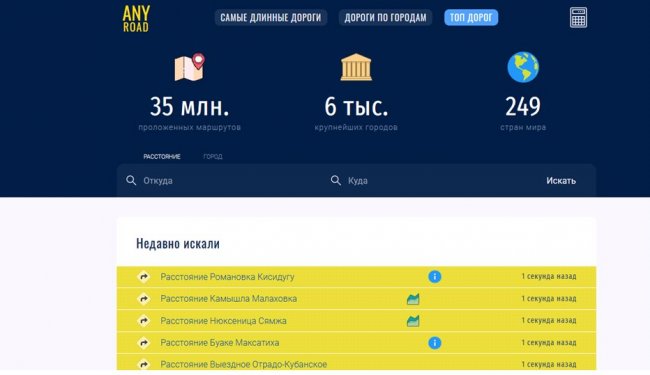650x375 pixels.
Task: Click the map with pin icon
Action: [189, 67]
